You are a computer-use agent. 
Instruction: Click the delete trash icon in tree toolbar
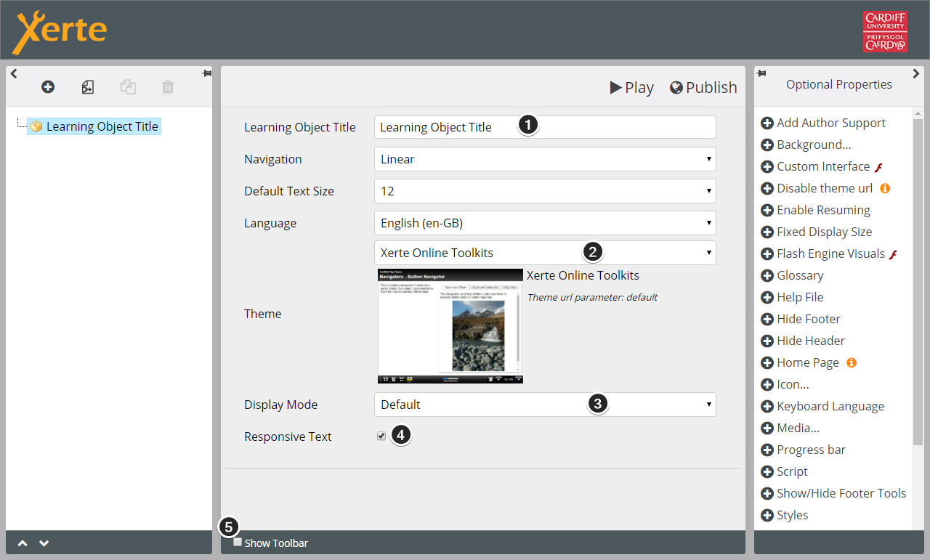pos(168,87)
